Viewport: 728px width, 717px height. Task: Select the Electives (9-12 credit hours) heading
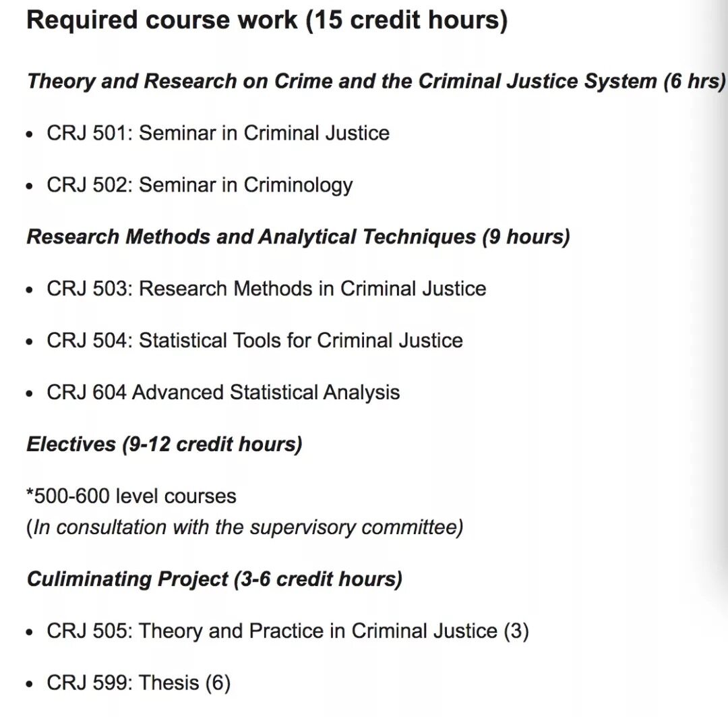pos(164,444)
